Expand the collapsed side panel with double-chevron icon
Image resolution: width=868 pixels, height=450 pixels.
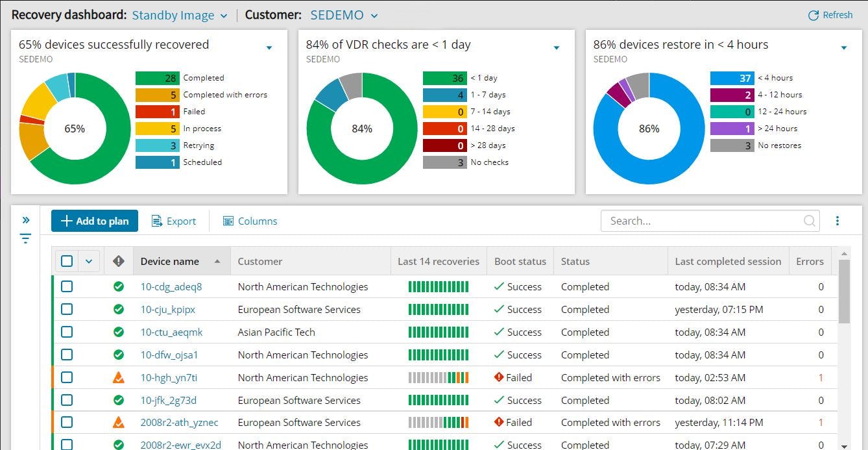pyautogui.click(x=25, y=219)
